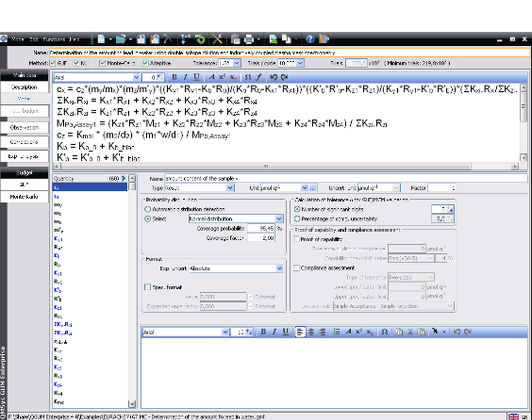Click bullet list icon in notes editor toolbar
Image resolution: width=532 pixels, height=420 pixels.
(x=336, y=332)
